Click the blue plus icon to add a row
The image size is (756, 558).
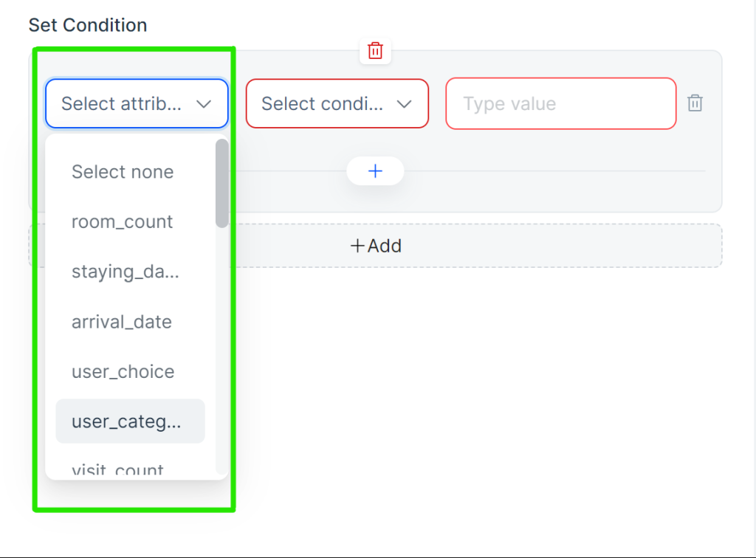pos(375,171)
